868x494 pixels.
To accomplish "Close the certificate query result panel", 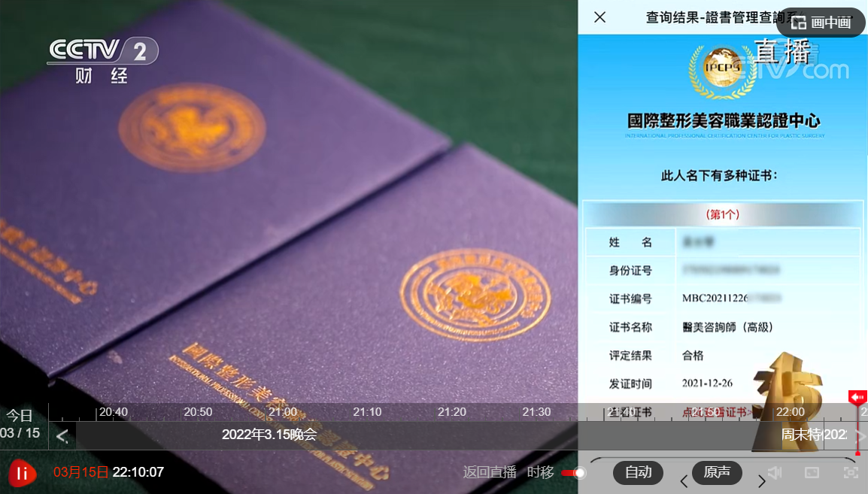I will [x=599, y=17].
